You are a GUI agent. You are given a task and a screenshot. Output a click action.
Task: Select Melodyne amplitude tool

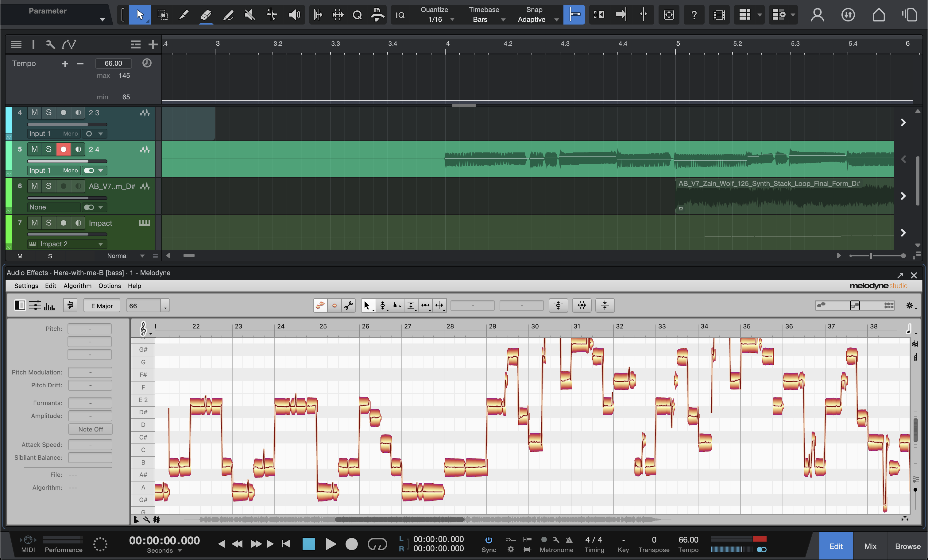(x=411, y=305)
